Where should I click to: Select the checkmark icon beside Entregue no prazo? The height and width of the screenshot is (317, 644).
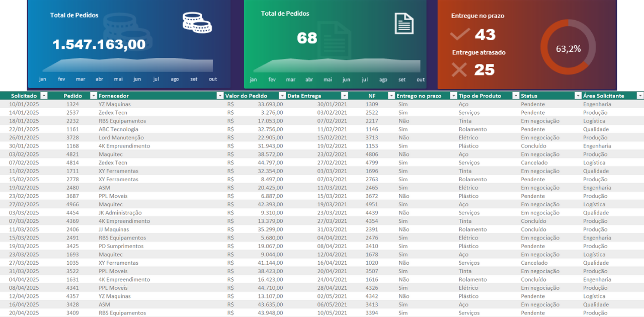[459, 34]
